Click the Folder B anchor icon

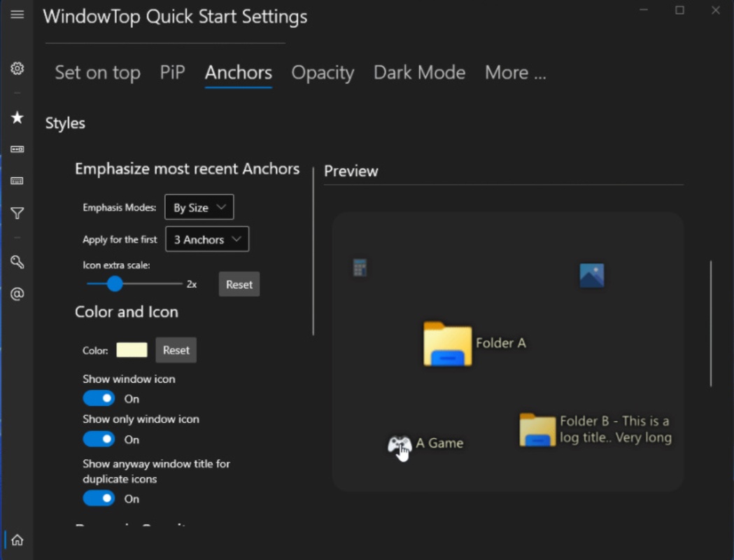click(x=537, y=429)
